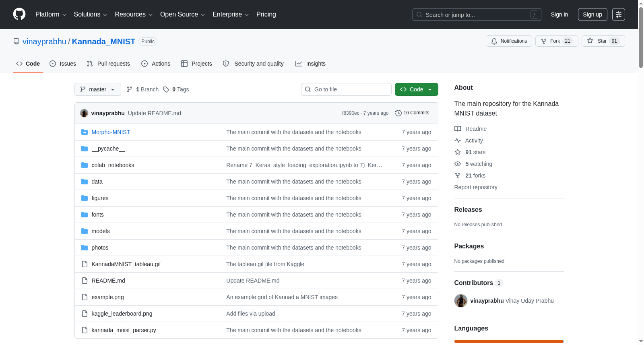Image resolution: width=644 pixels, height=345 pixels.
Task: Click the example.png file icon
Action: point(85,297)
